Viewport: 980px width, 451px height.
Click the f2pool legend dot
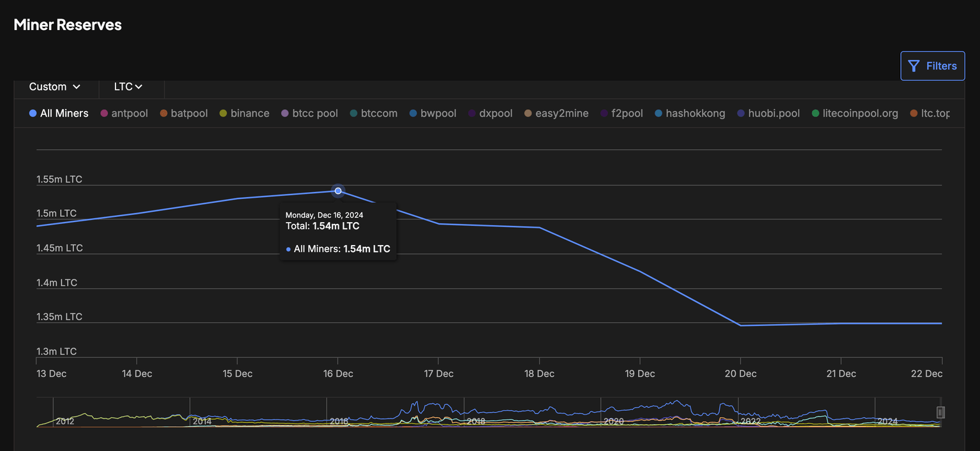click(x=604, y=114)
